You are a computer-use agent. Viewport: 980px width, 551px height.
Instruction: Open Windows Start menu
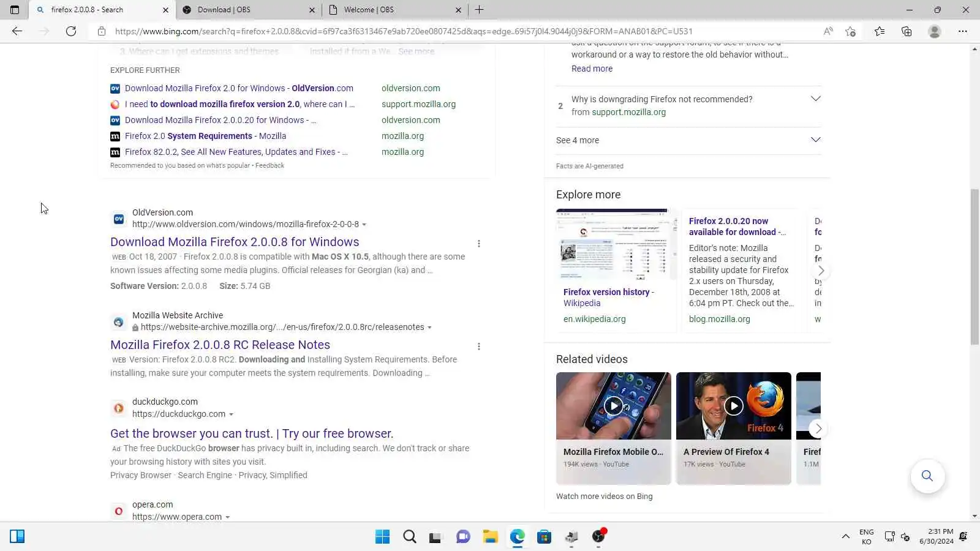click(382, 537)
